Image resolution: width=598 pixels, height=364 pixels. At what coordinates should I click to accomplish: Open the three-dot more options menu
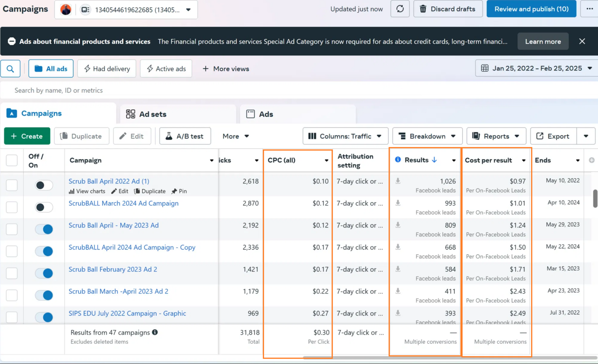click(x=589, y=9)
